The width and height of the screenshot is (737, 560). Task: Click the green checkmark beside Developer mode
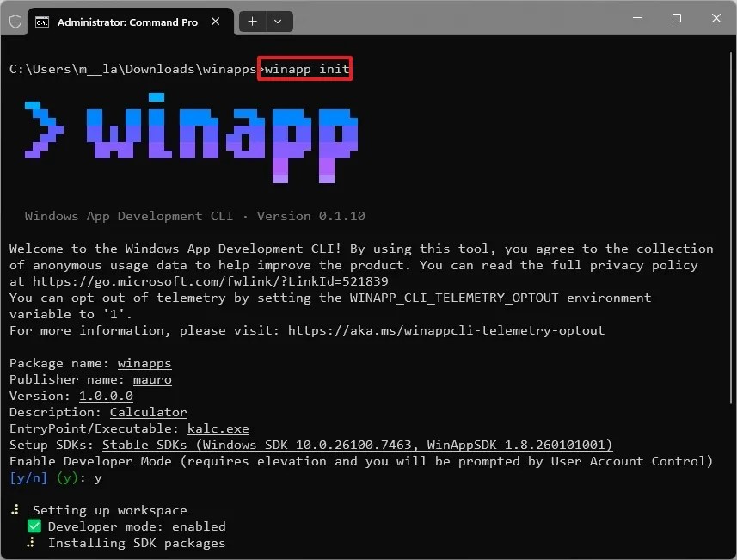click(33, 526)
